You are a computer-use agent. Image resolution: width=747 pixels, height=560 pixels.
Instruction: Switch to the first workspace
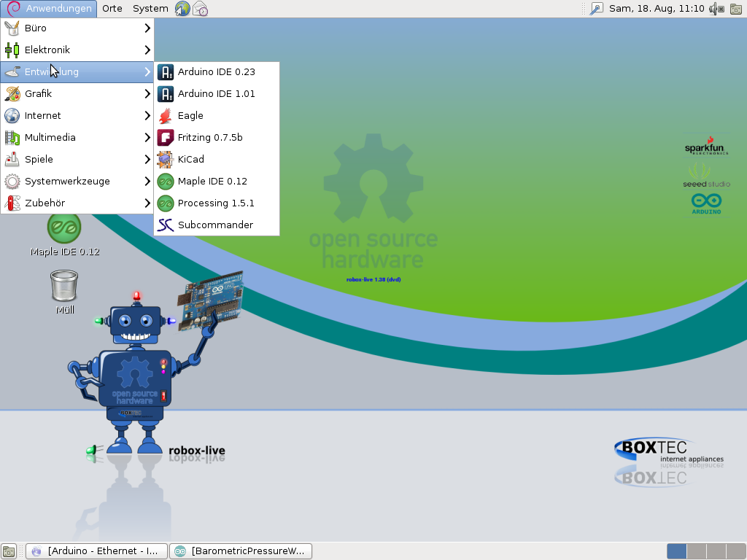pos(676,551)
